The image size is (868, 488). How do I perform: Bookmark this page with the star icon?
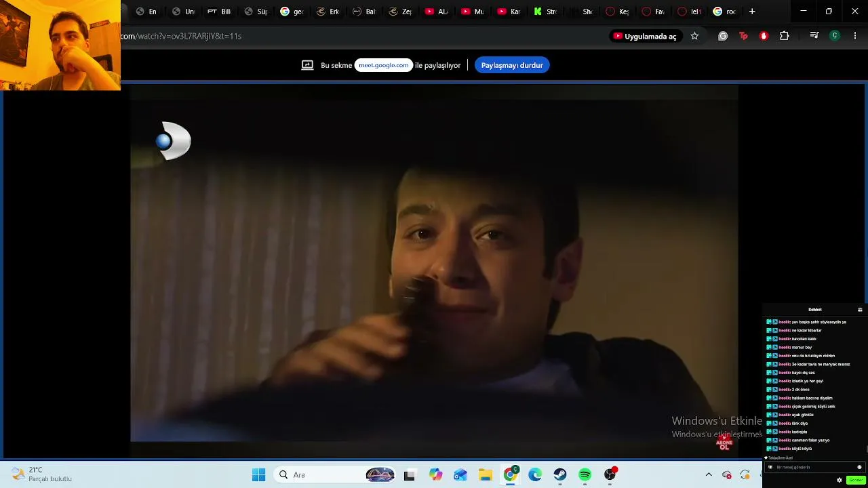tap(694, 36)
